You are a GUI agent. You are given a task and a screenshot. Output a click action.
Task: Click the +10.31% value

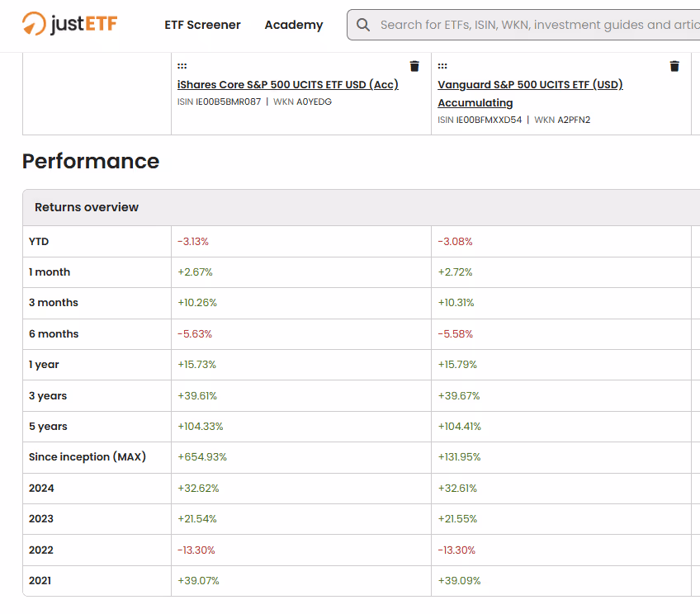point(456,303)
